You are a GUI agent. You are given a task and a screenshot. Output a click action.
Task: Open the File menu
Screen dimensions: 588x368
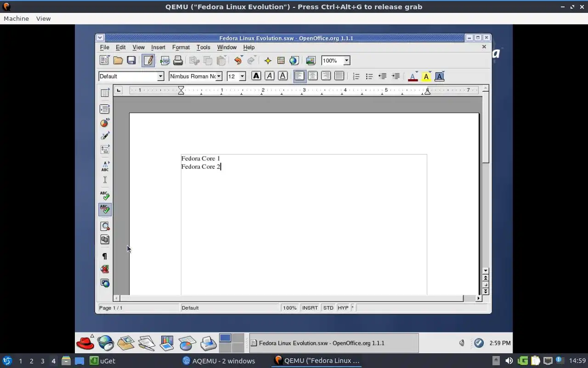[x=105, y=47]
